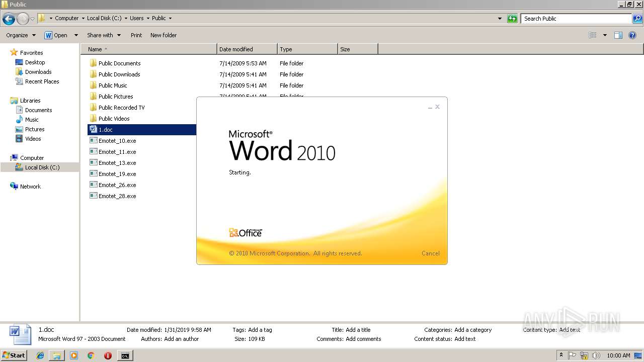Viewport: 644px width, 362px height.
Task: Click the Back navigation arrow in Explorer
Action: pyautogui.click(x=9, y=19)
